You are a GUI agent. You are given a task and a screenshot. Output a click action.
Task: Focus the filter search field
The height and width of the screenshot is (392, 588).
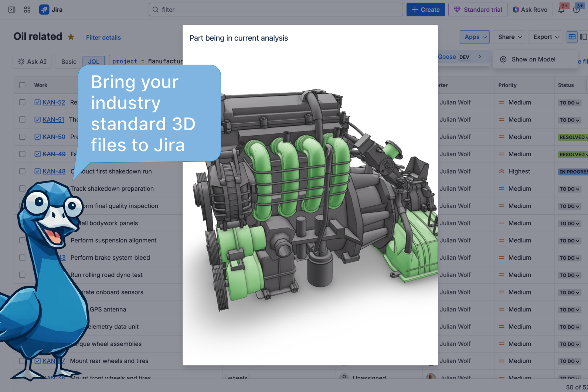276,10
